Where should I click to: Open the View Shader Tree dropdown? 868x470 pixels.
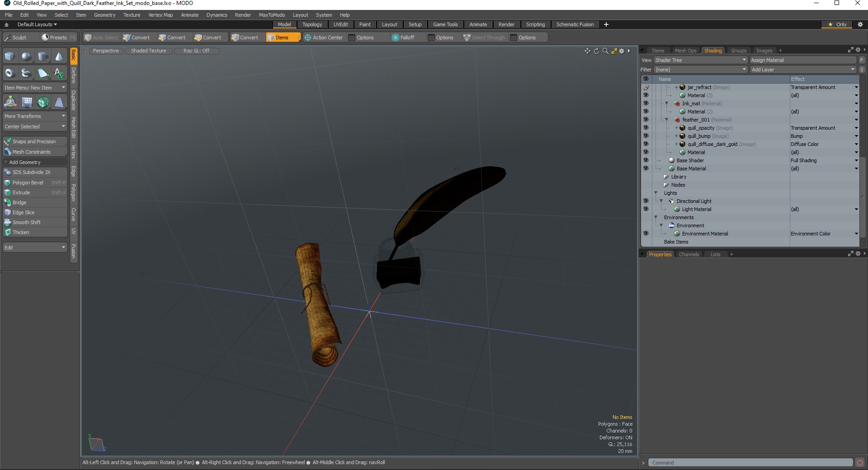(700, 60)
